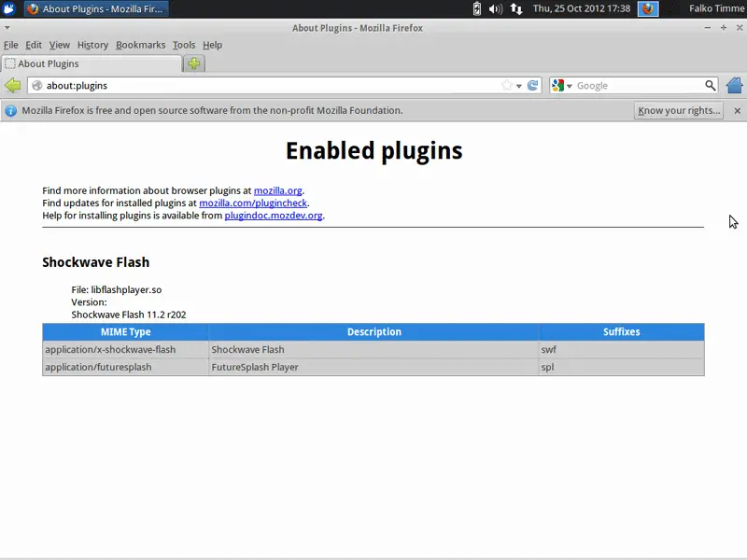Open the battery indicator in panel
747x560 pixels.
tap(477, 8)
